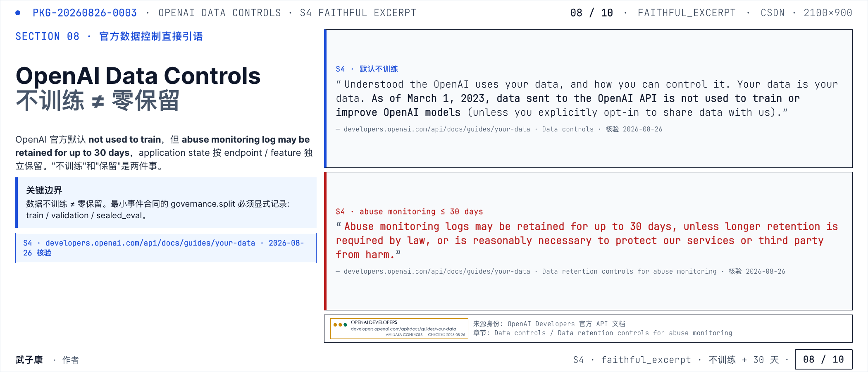
Task: Click the 'S4 · abuse monitoring ≤ 30 days' label
Action: (409, 212)
